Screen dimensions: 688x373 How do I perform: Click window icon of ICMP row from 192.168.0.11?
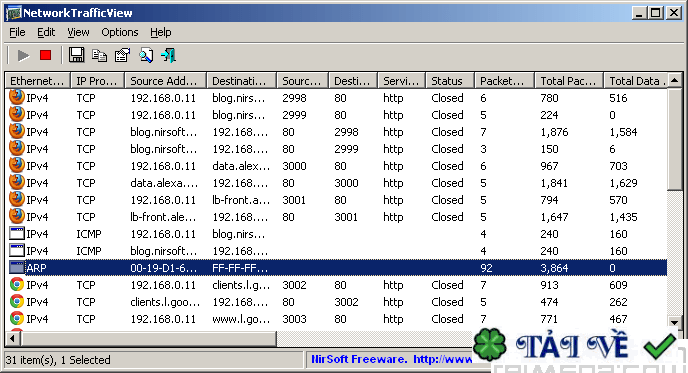17,233
